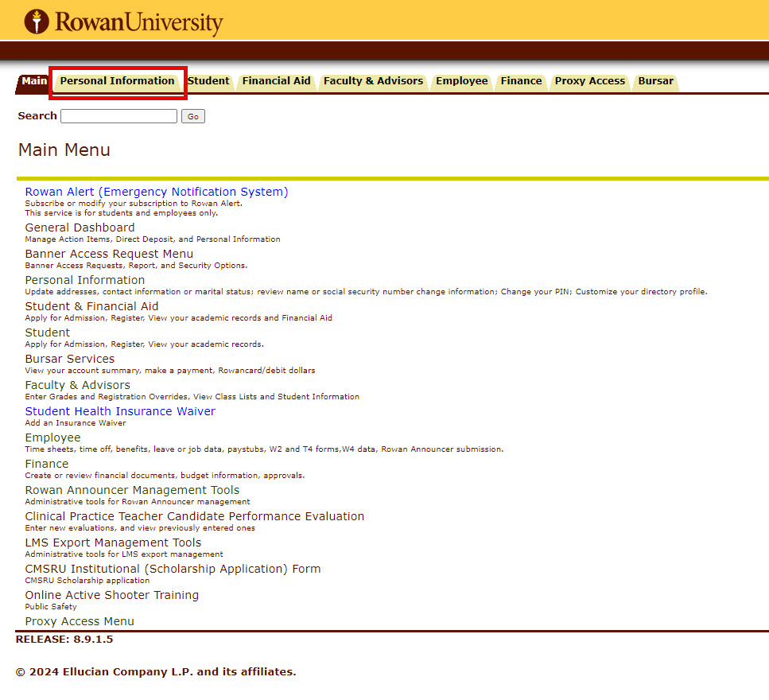769x700 pixels.
Task: Go to the Employee tab
Action: point(461,81)
